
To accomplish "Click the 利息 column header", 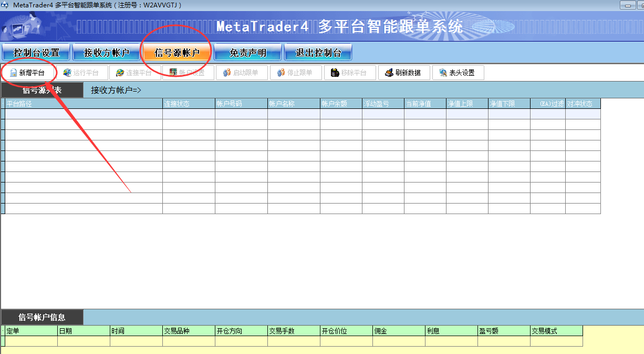I will coord(452,331).
